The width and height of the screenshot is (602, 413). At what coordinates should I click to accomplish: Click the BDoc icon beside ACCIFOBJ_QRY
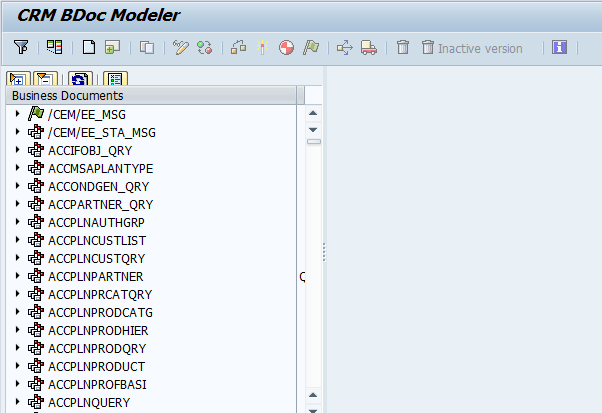coord(36,150)
